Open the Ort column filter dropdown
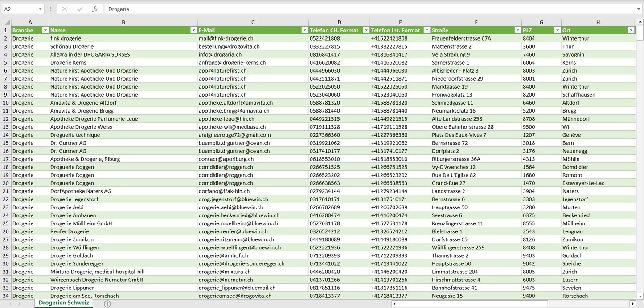The height and width of the screenshot is (308, 644). 631,30
